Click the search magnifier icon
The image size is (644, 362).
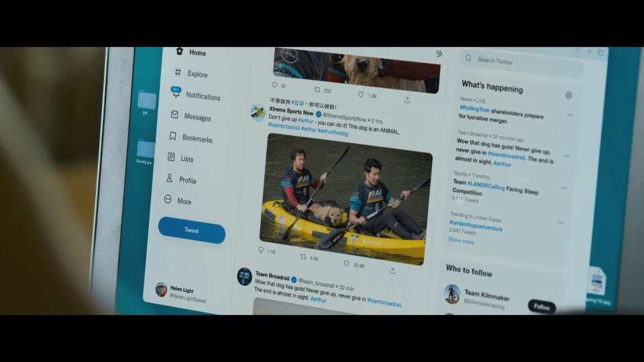(468, 58)
